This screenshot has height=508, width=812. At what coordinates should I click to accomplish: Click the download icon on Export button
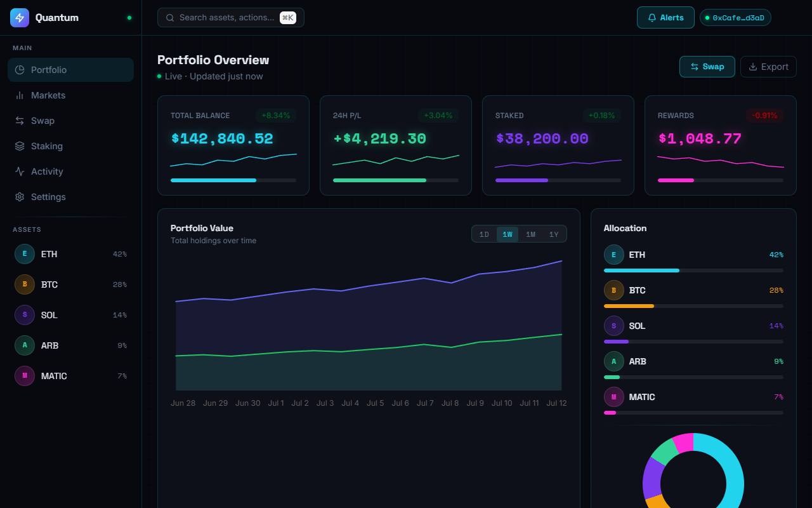[x=753, y=67]
